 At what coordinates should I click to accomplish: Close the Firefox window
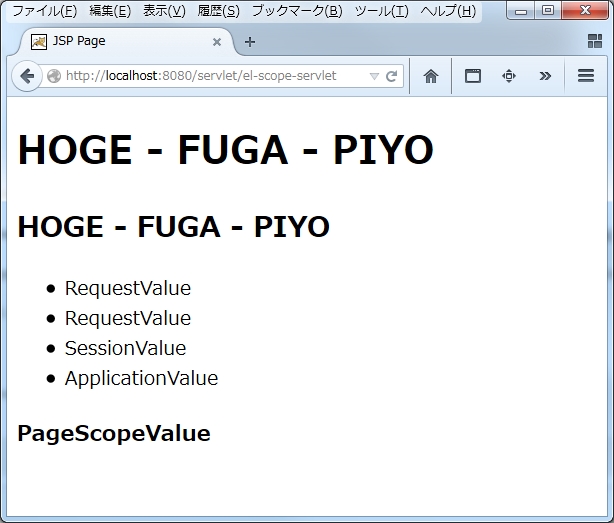(x=585, y=10)
